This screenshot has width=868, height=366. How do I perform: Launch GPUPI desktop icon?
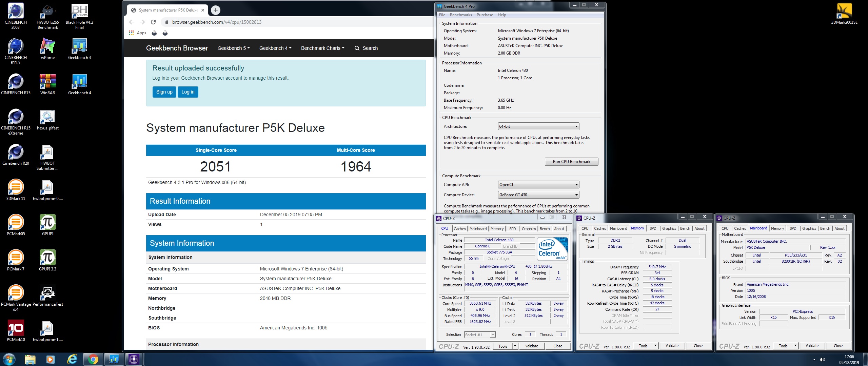48,225
